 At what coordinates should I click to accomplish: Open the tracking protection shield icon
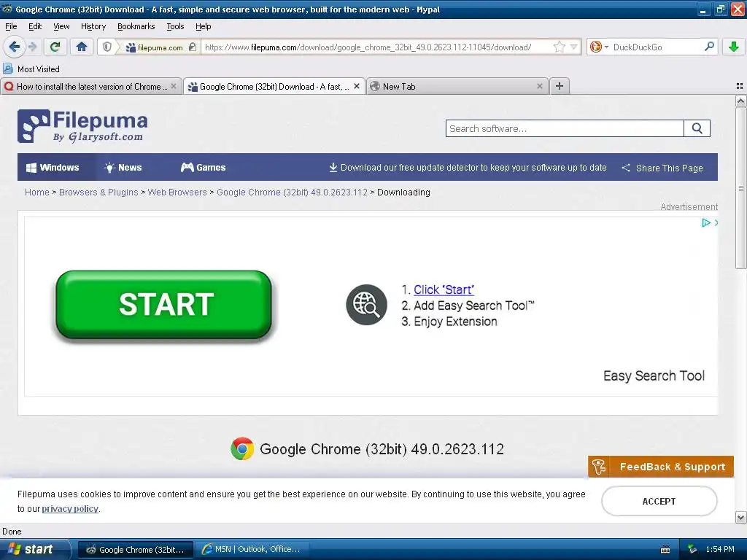pyautogui.click(x=107, y=47)
